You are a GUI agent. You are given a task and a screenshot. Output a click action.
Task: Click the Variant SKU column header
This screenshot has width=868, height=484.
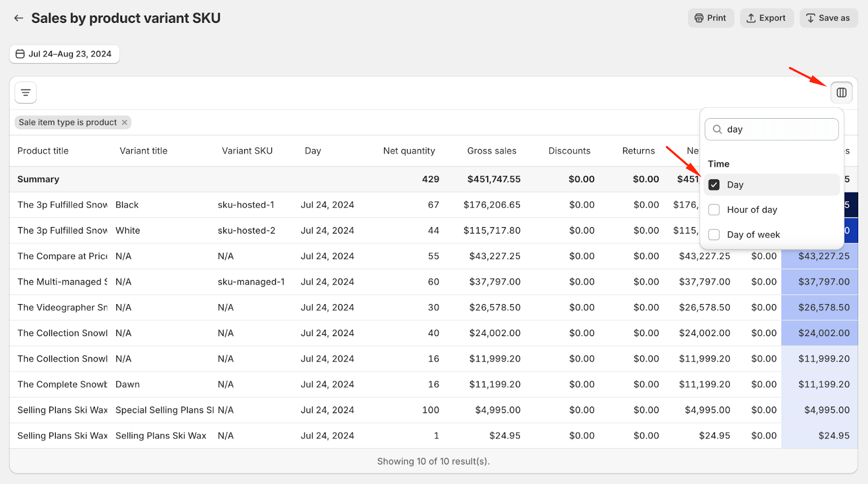[247, 151]
